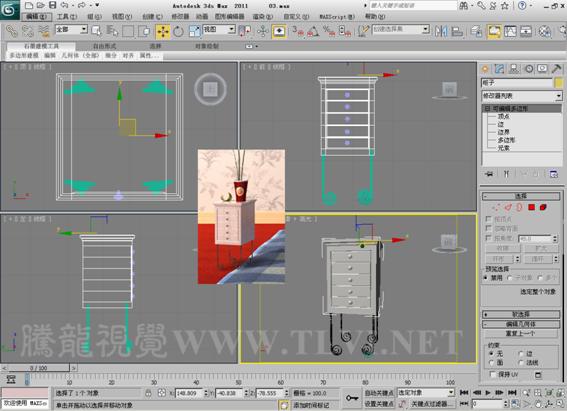Viewport: 567px width, 411px height.
Task: Click the Configure Modifier Sets icon
Action: [554, 174]
